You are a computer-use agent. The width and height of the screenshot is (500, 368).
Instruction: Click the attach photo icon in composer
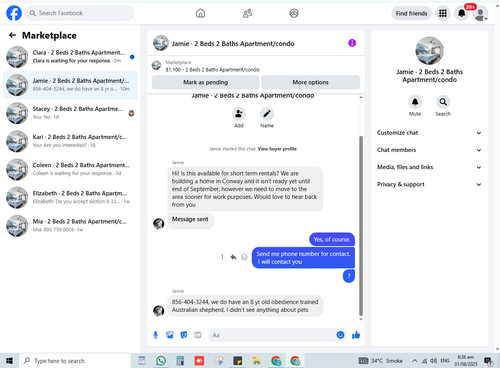(170, 335)
